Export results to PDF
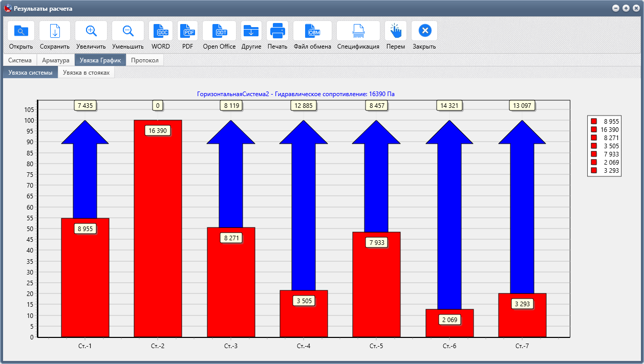644x364 pixels. (188, 31)
